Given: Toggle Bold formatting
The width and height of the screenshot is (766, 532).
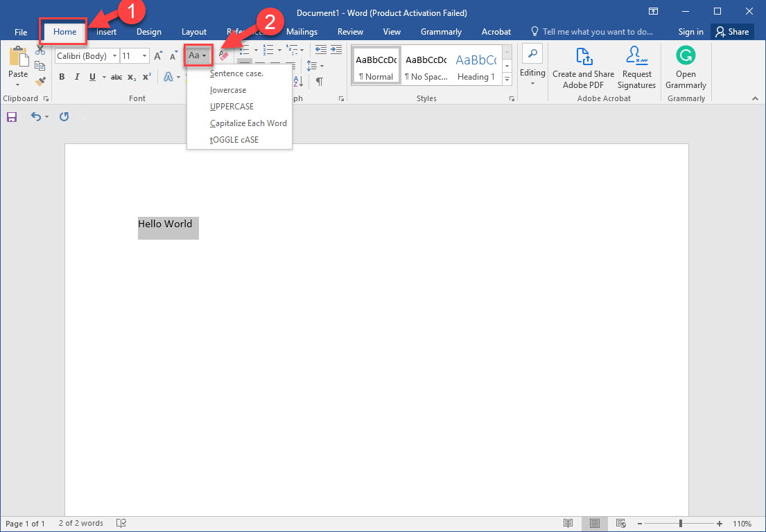Looking at the screenshot, I should [x=62, y=77].
